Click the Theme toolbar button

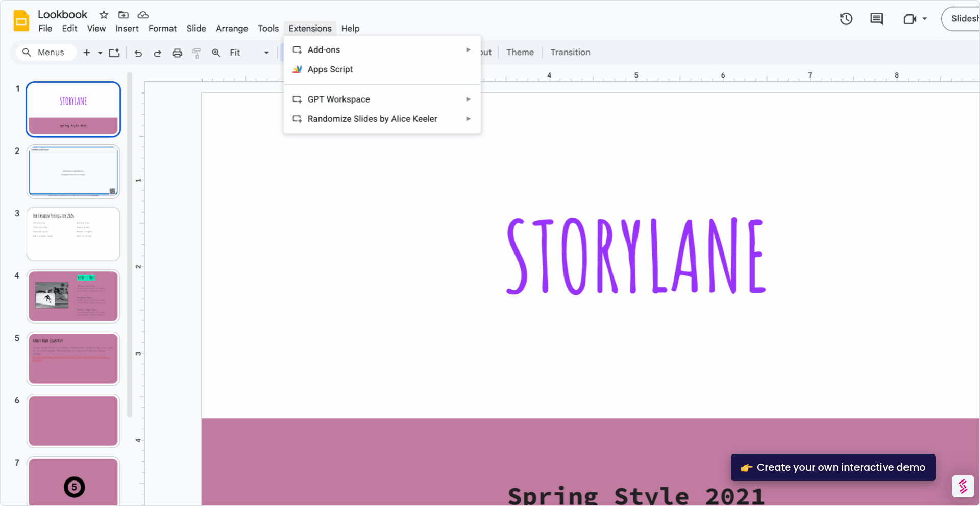coord(520,53)
